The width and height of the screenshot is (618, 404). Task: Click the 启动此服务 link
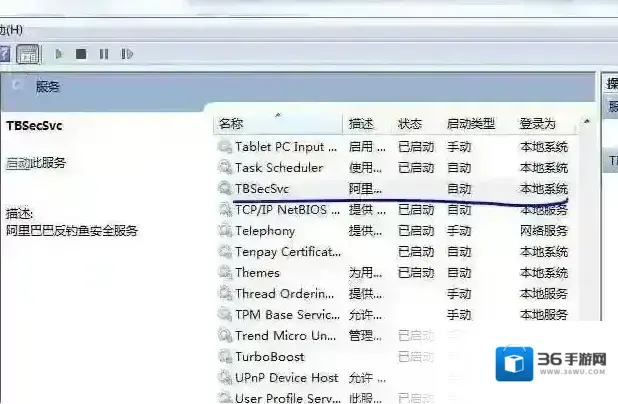[x=36, y=163]
